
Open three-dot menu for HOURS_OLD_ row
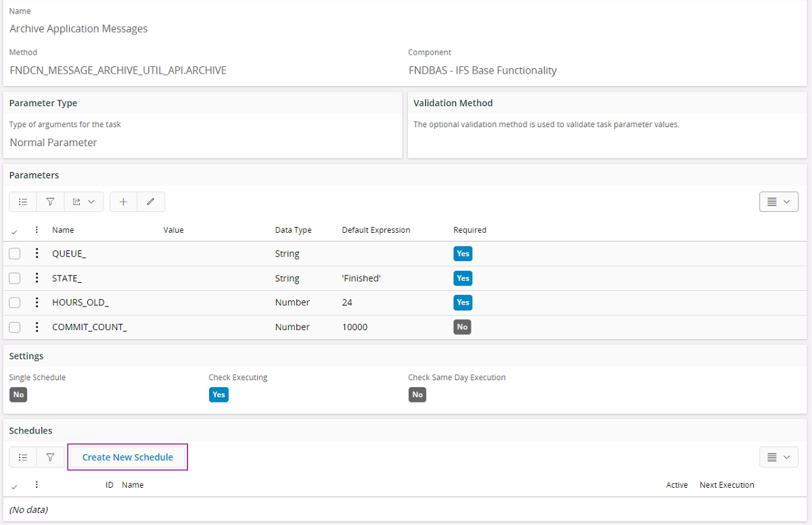(x=37, y=302)
